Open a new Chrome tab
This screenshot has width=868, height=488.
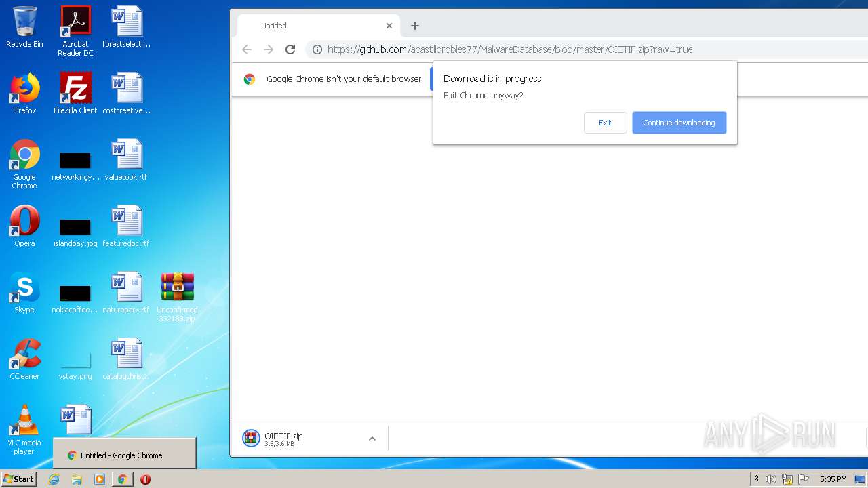[415, 26]
